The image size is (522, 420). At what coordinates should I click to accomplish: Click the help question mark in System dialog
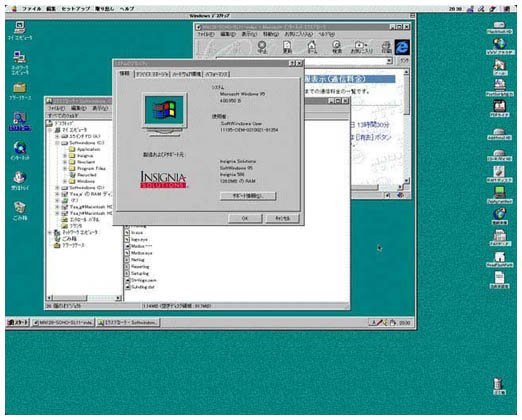(292, 63)
